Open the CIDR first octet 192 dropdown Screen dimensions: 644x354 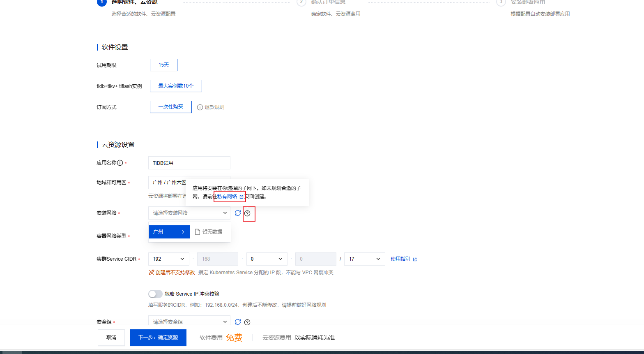pos(168,259)
